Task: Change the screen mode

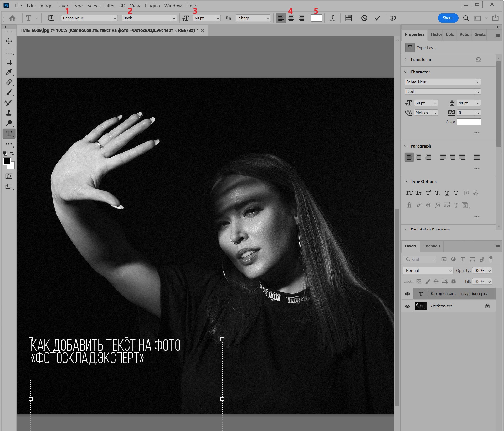Action: click(9, 186)
